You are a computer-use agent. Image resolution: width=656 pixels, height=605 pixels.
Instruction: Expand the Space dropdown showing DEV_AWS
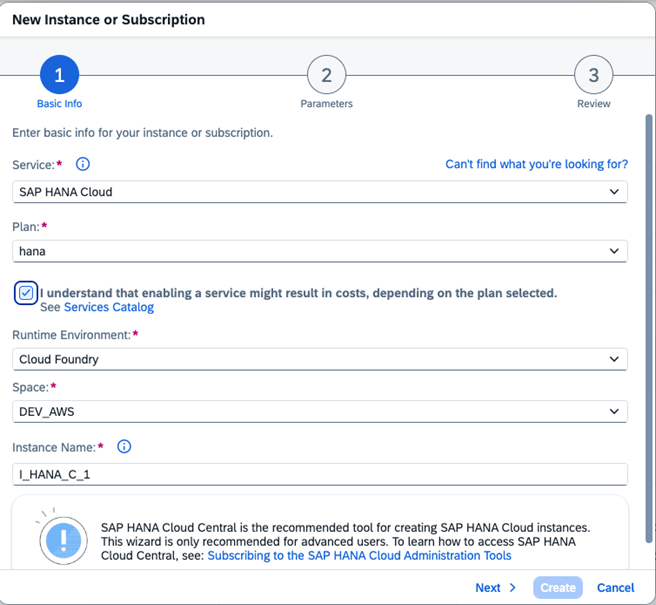coord(322,411)
